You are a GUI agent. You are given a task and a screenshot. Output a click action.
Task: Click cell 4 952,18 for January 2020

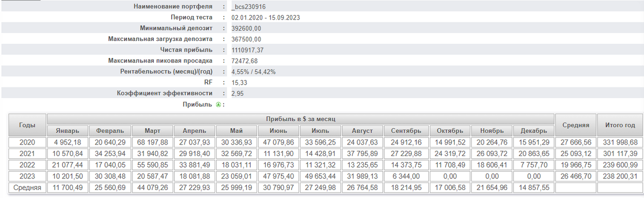click(x=67, y=142)
